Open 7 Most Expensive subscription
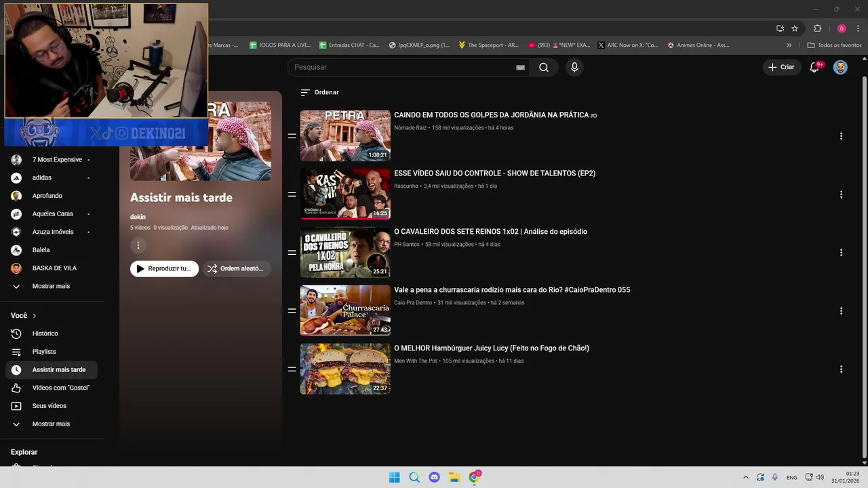Image resolution: width=868 pixels, height=488 pixels. coord(52,160)
